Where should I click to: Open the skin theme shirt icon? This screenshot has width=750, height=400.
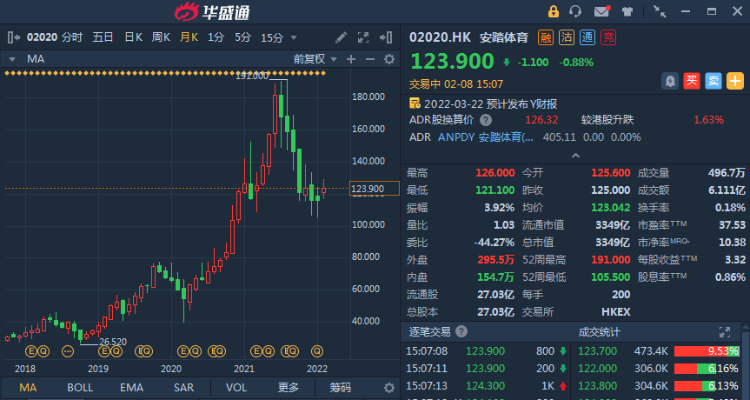(x=627, y=12)
